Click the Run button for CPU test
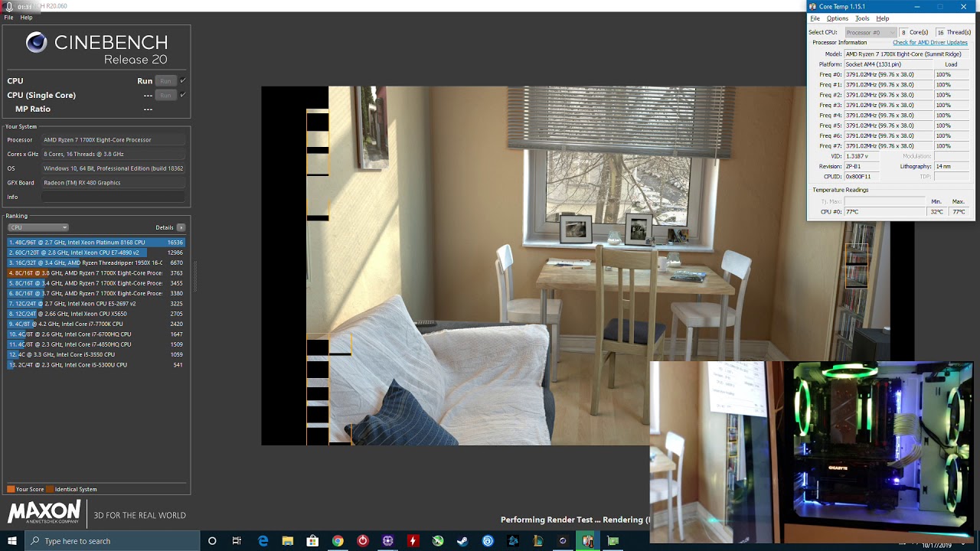Image resolution: width=980 pixels, height=551 pixels. 165,80
